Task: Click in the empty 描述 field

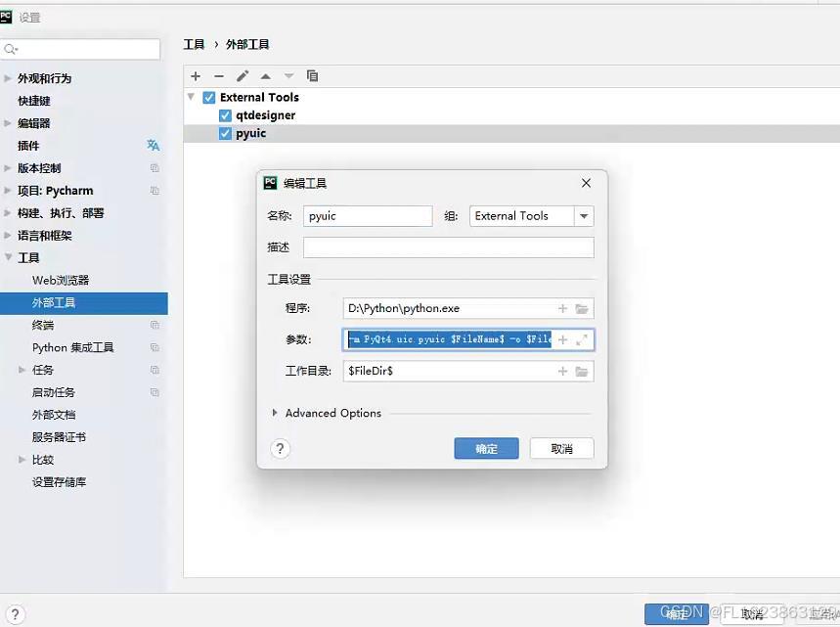Action: (449, 247)
